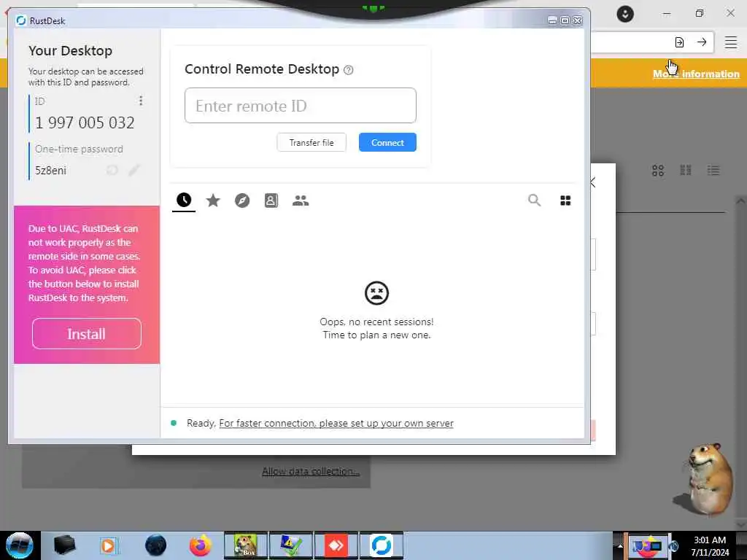The width and height of the screenshot is (747, 560).
Task: Select the tiles view icon in background window
Action: point(686,171)
